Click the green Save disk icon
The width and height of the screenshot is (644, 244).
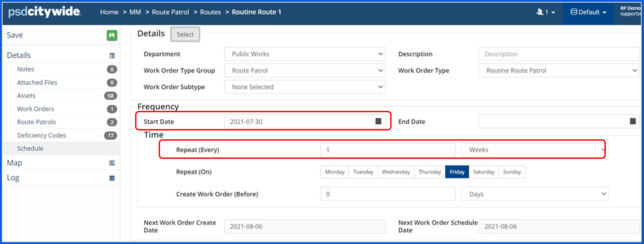(x=112, y=35)
